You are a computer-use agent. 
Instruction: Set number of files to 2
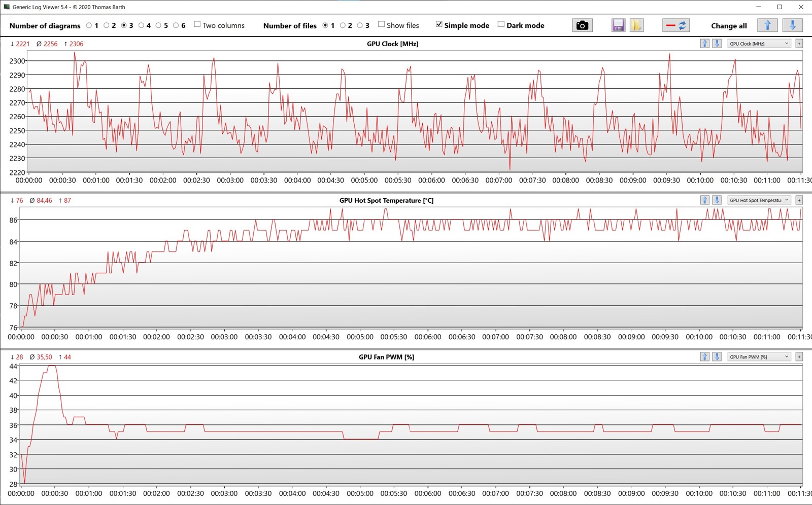coord(343,25)
